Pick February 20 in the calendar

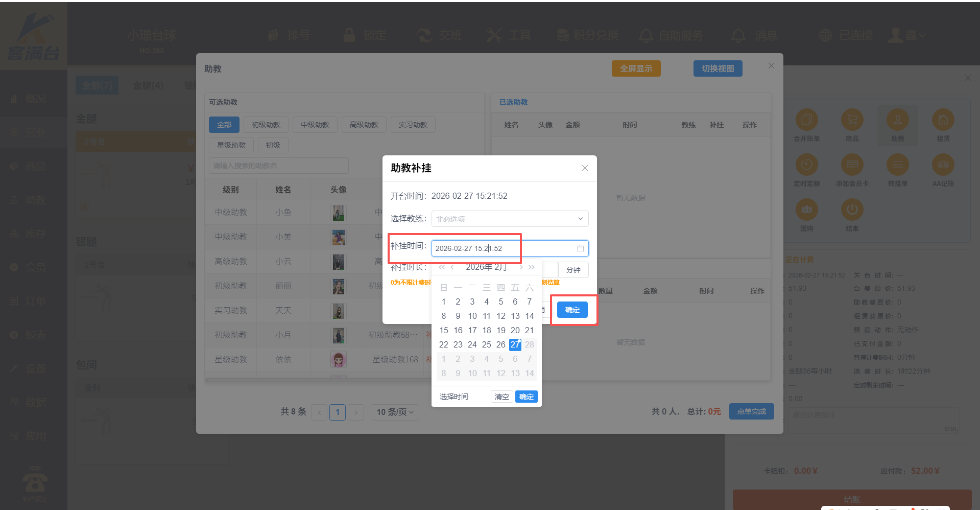(x=515, y=330)
